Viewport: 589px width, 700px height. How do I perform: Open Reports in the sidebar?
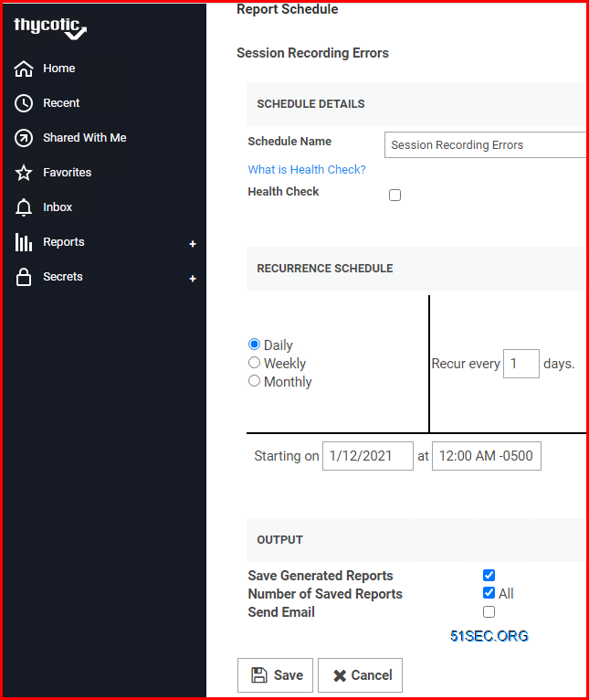point(63,242)
